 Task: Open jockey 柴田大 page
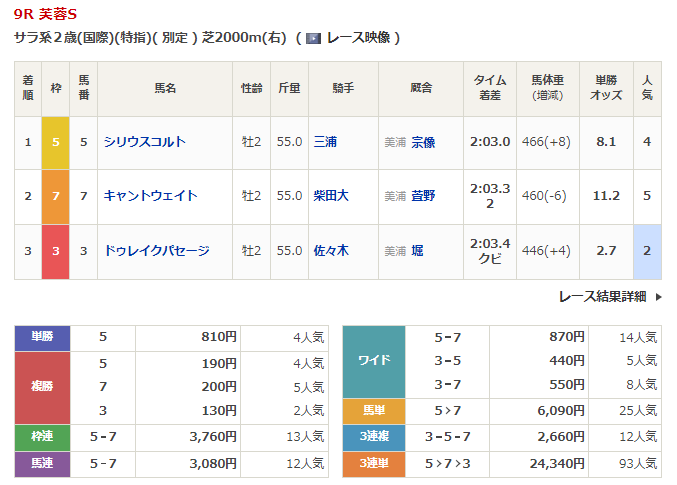point(331,196)
